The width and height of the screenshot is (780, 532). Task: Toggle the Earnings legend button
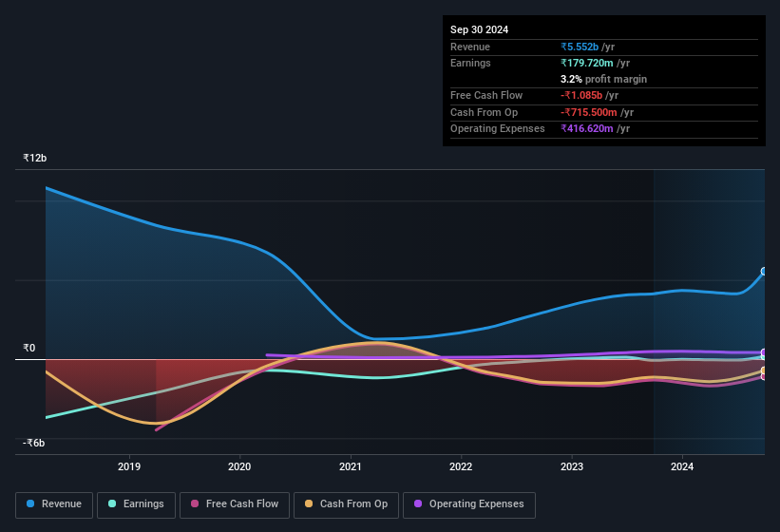pyautogui.click(x=136, y=504)
